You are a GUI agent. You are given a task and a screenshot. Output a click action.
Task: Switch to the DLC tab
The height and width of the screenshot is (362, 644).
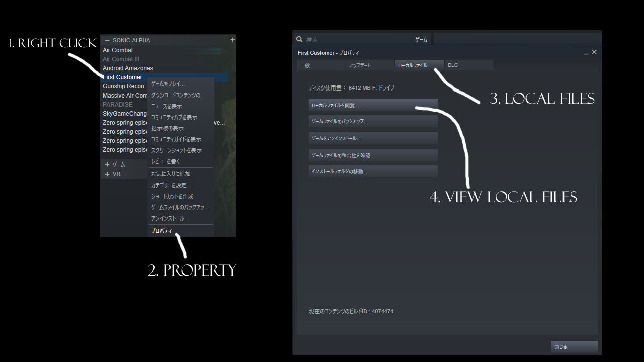point(468,65)
